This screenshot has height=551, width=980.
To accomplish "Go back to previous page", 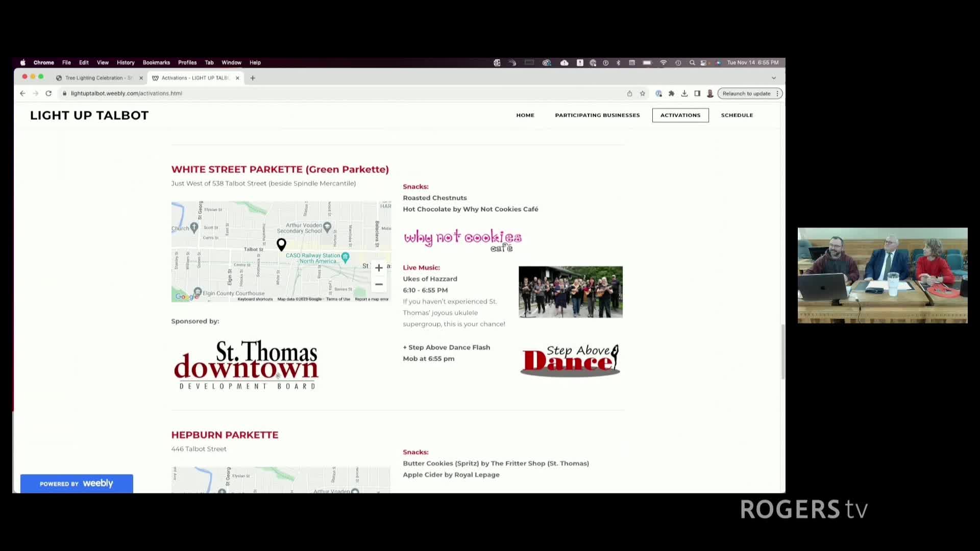I will coord(22,93).
